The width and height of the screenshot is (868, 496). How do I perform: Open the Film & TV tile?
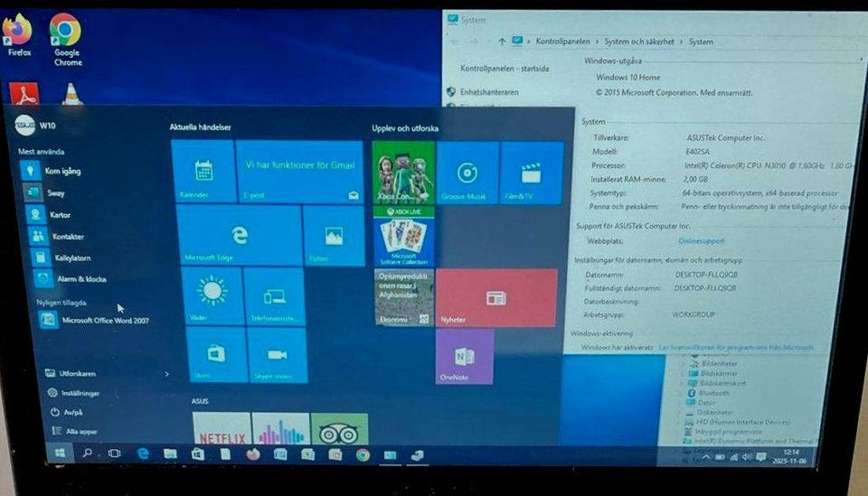[x=532, y=173]
